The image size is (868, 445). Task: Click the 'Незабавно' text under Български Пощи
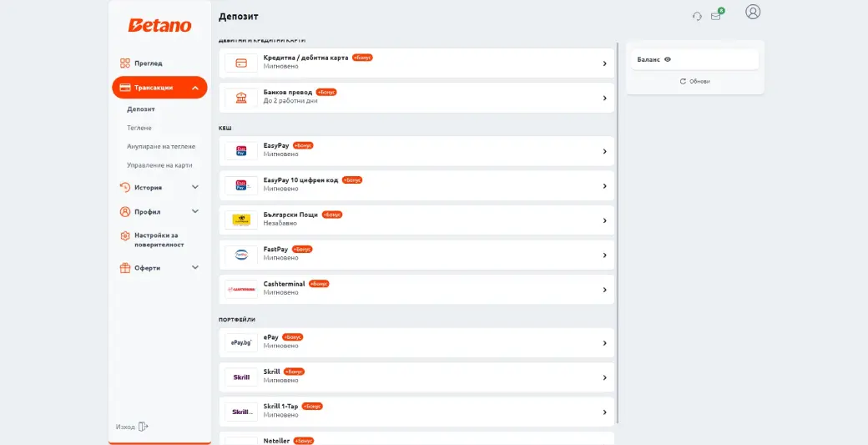[280, 223]
